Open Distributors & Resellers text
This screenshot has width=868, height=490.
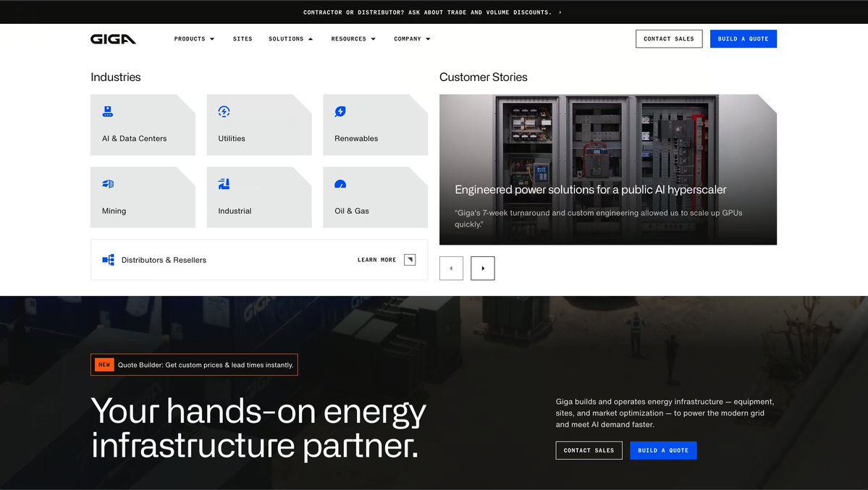[164, 260]
